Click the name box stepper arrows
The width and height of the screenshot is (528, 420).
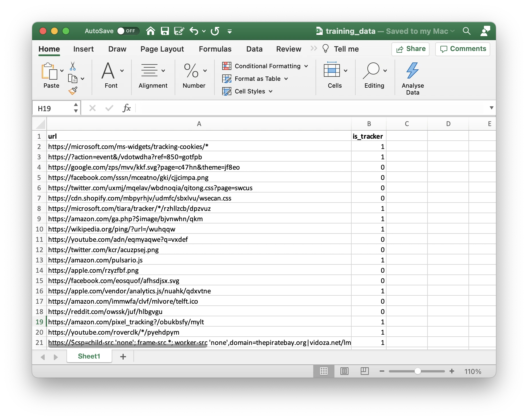coord(76,108)
